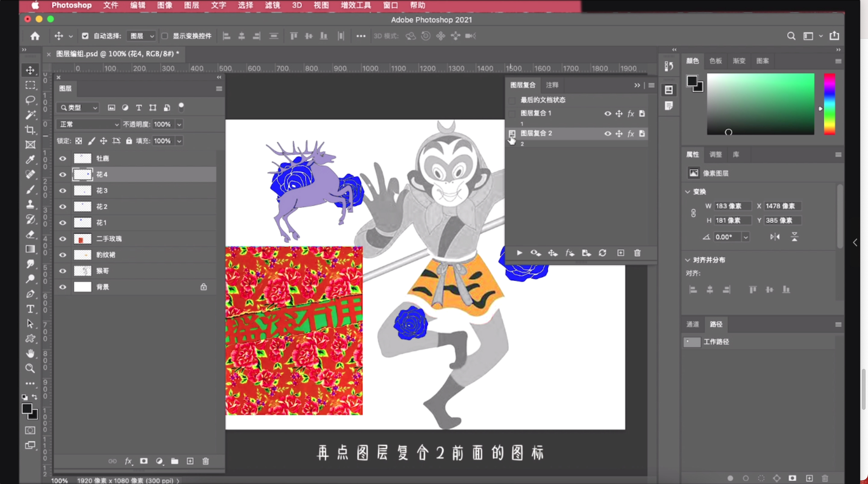Toggle visibility of 牡鹿 layer
The width and height of the screenshot is (868, 484).
tap(63, 158)
